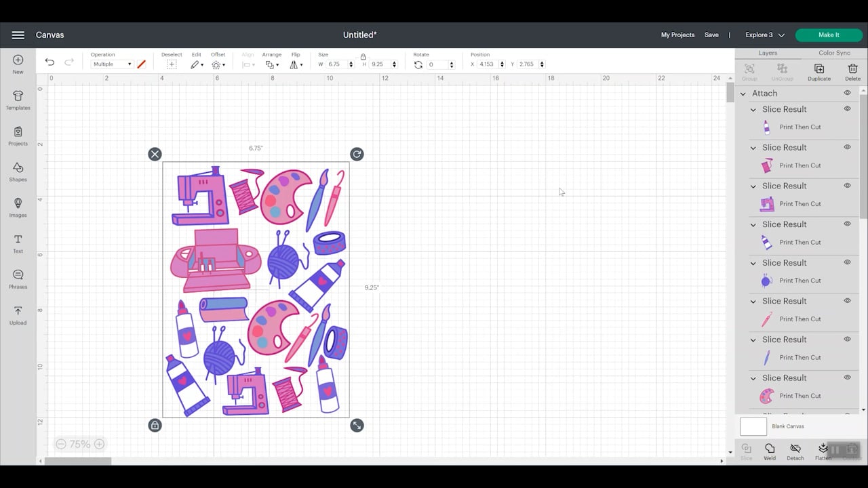Hide the thread spool Slice Result layer

[x=847, y=147]
